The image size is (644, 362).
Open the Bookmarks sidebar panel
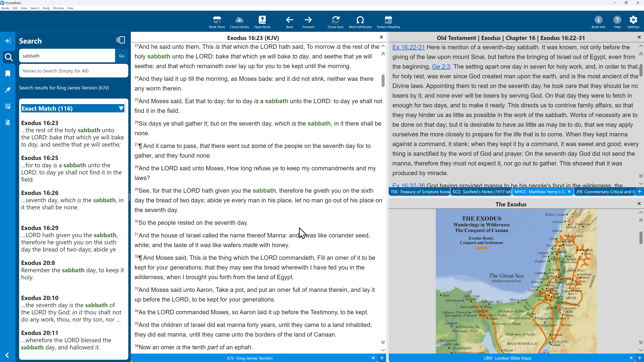pos(8,73)
